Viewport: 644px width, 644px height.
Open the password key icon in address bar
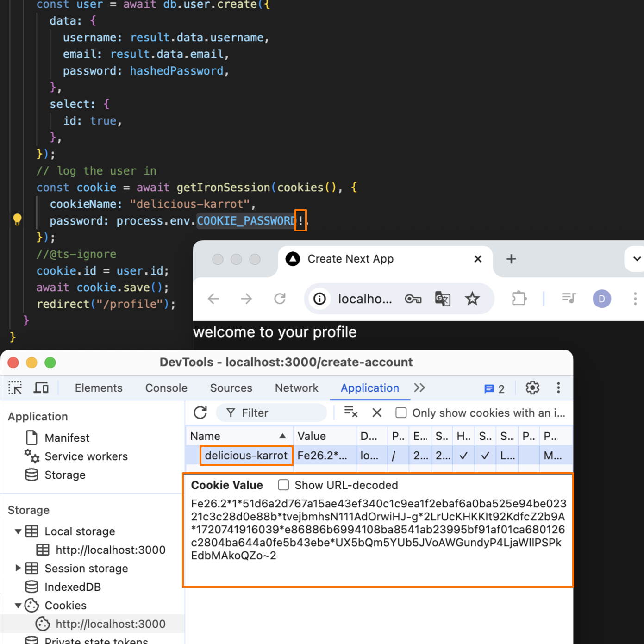coord(413,299)
